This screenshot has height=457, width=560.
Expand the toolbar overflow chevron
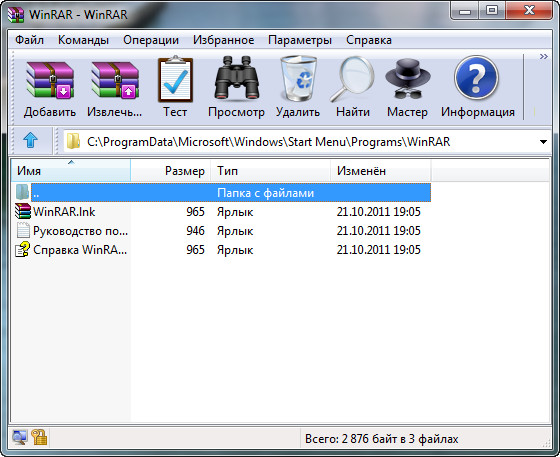pyautogui.click(x=543, y=57)
